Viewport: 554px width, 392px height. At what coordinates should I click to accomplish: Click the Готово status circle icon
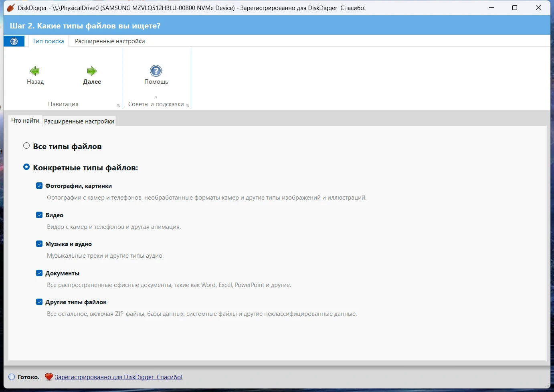(x=12, y=377)
